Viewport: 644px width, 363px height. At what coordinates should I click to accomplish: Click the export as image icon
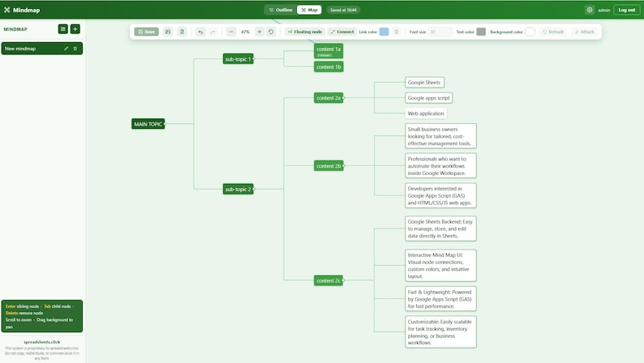(168, 32)
